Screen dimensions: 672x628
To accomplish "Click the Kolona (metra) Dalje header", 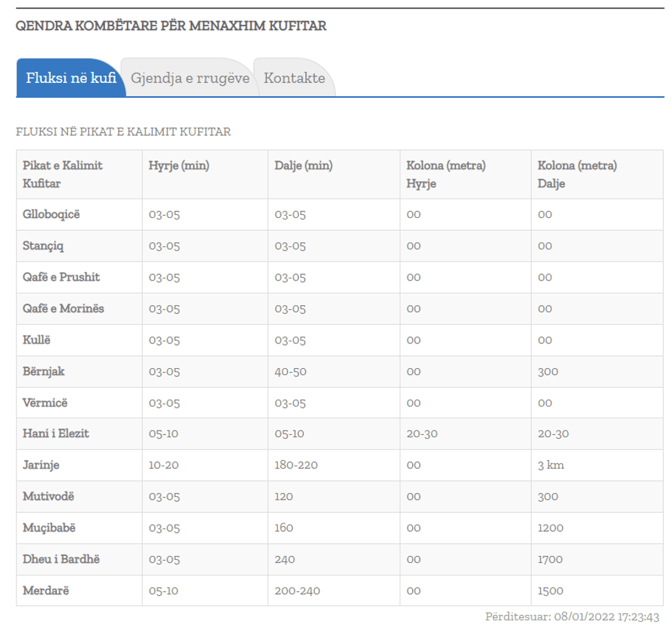I will pyautogui.click(x=577, y=174).
